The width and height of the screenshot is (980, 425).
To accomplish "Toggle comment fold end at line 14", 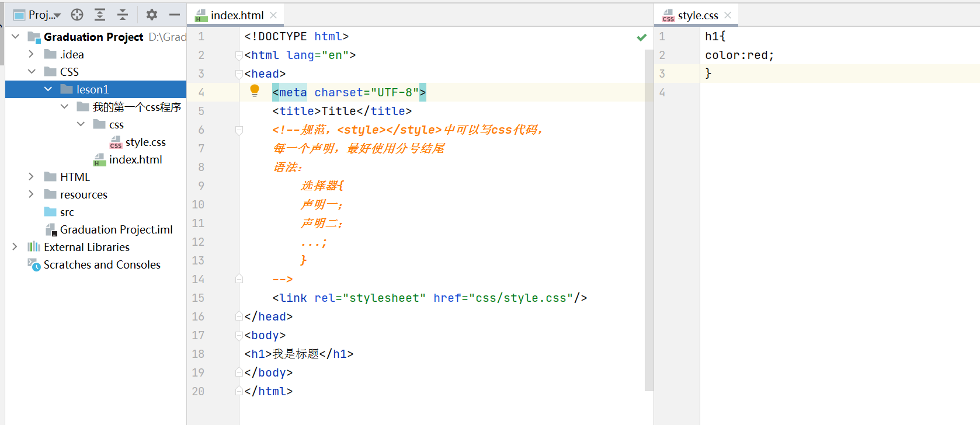I will pyautogui.click(x=239, y=279).
